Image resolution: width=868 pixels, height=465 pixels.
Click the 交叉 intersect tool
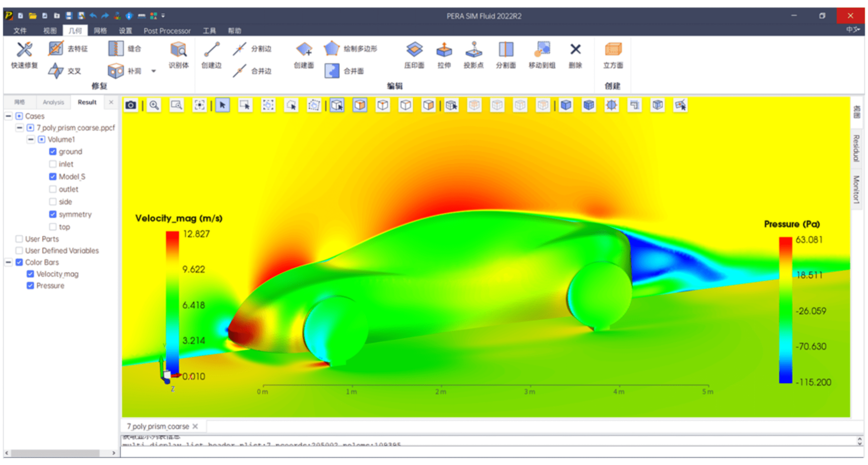tap(64, 71)
